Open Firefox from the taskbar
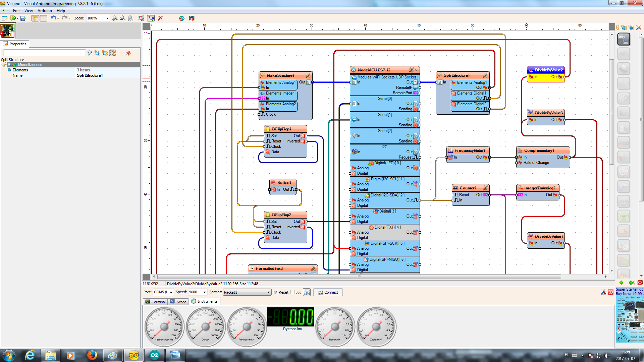The width and height of the screenshot is (644, 362). pos(92,355)
